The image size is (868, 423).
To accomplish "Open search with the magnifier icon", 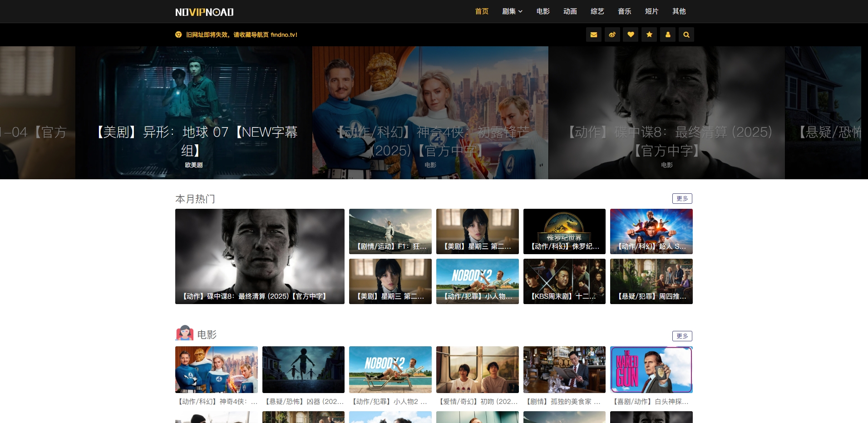I will (x=686, y=34).
